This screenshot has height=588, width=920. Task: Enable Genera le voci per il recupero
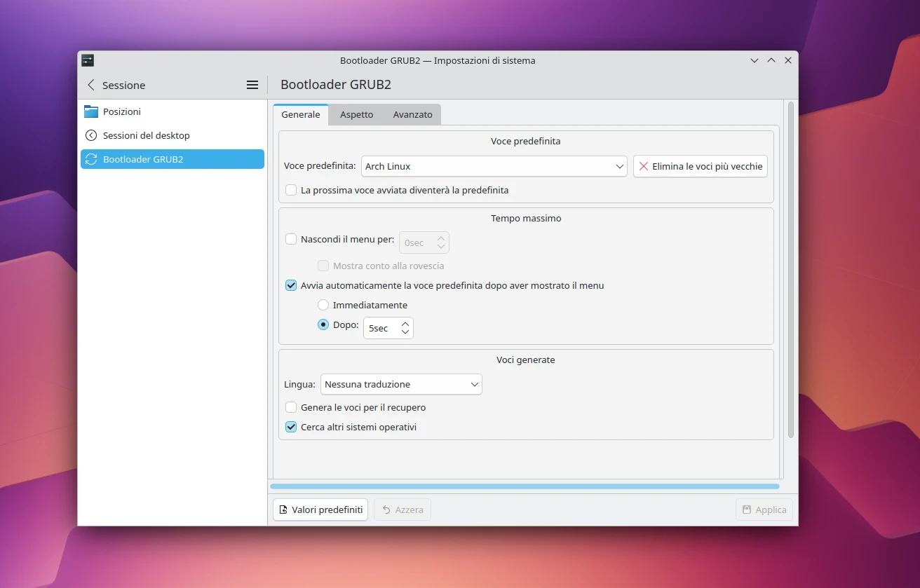(290, 406)
